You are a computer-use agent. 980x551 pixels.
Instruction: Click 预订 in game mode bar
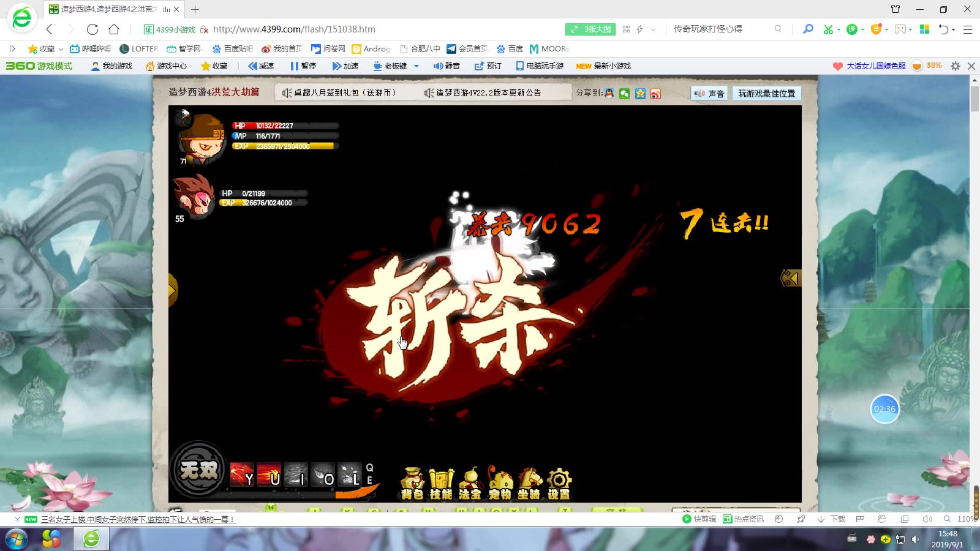[488, 66]
